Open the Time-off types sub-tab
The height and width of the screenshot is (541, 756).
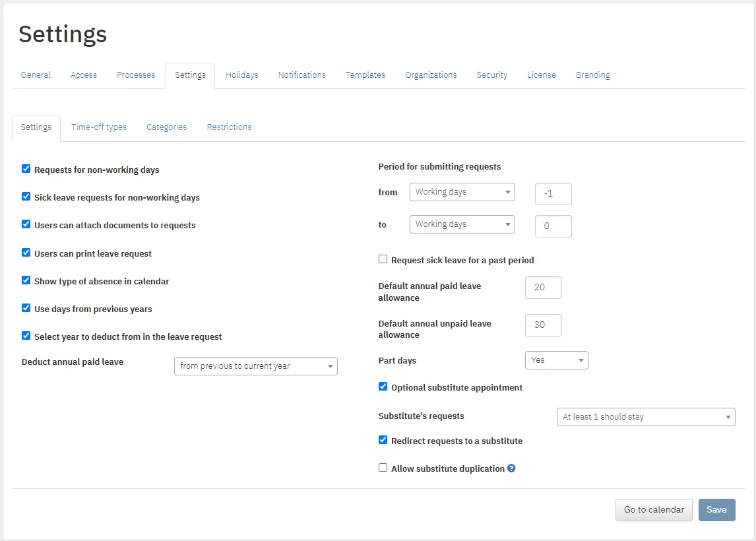point(99,127)
